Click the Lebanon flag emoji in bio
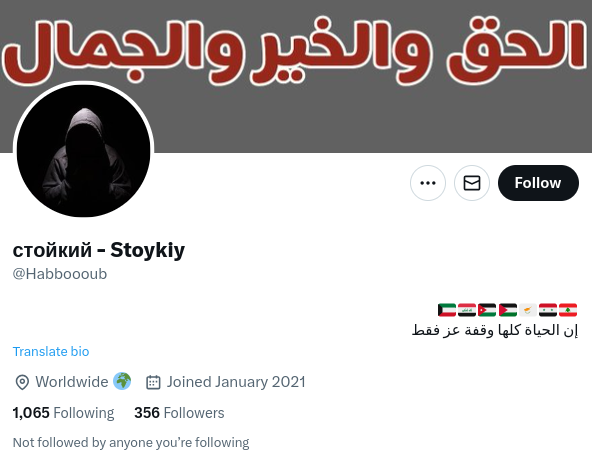 pos(568,310)
